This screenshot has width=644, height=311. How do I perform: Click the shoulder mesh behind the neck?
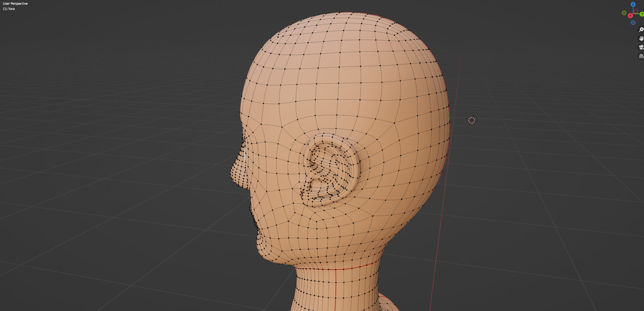click(387, 303)
